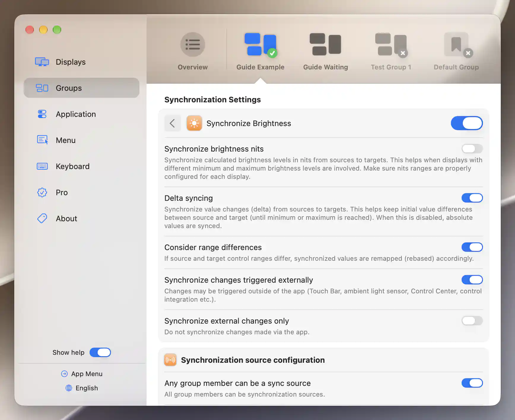Screen dimensions: 515x420
Task: Click the Synchronization source configuration icon
Action: click(170, 360)
